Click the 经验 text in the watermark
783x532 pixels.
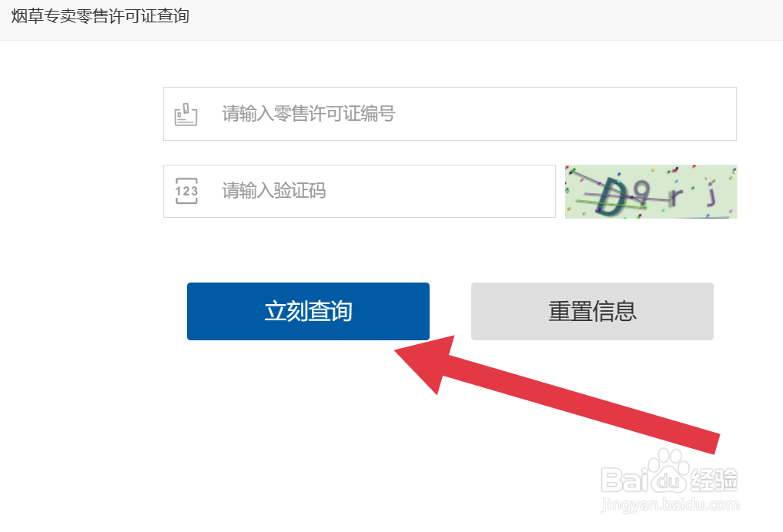(713, 480)
